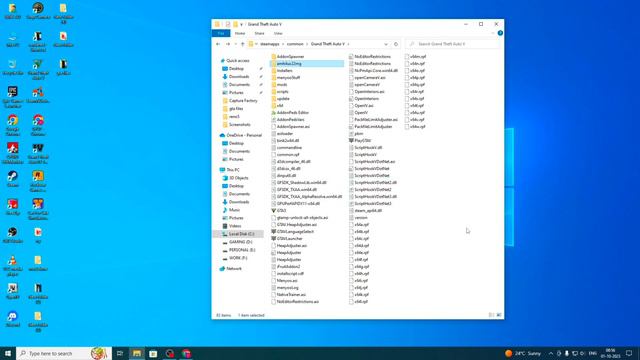Select This PC in navigation pane
The image size is (640, 360).
click(233, 170)
